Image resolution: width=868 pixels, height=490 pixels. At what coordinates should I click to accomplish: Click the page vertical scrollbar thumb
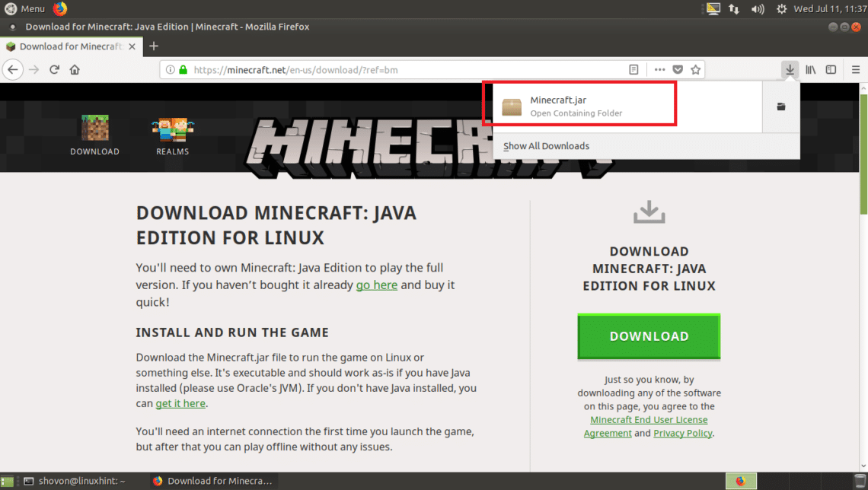863,153
